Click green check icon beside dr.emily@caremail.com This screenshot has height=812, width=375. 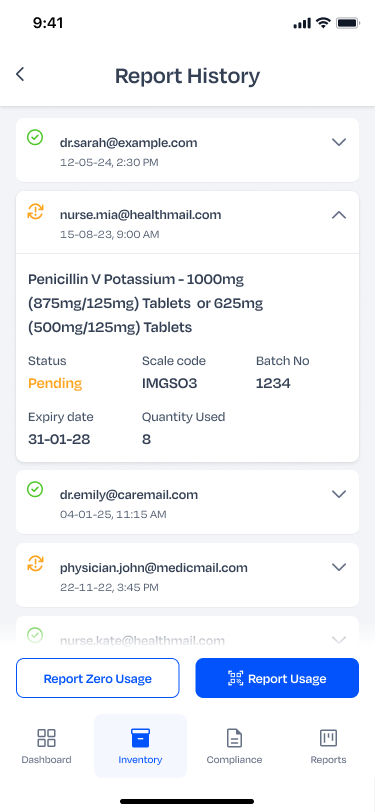pos(35,489)
